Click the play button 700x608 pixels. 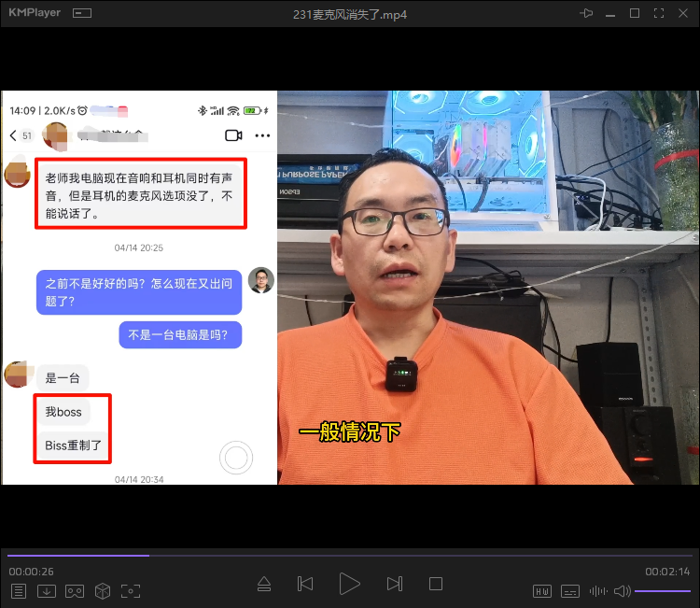350,585
